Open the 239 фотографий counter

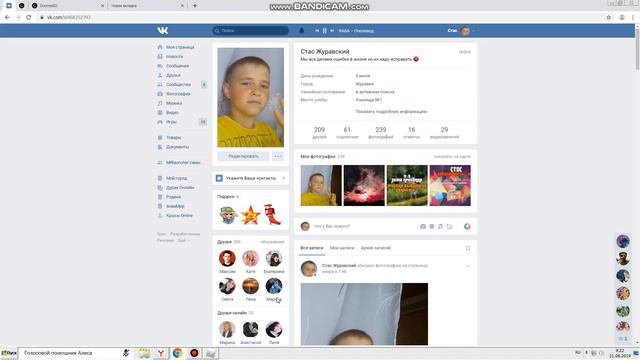[x=380, y=133]
